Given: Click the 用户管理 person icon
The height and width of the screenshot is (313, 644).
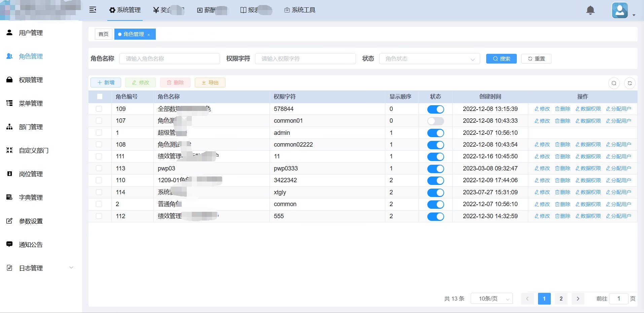Looking at the screenshot, I should click(9, 33).
